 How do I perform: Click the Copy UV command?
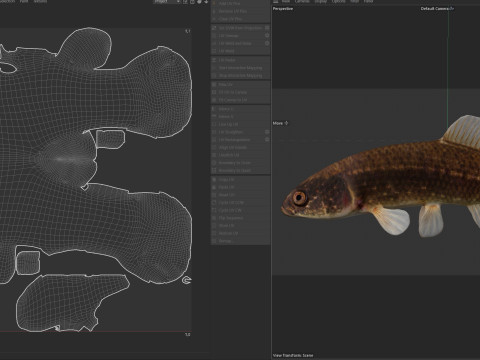(x=240, y=179)
